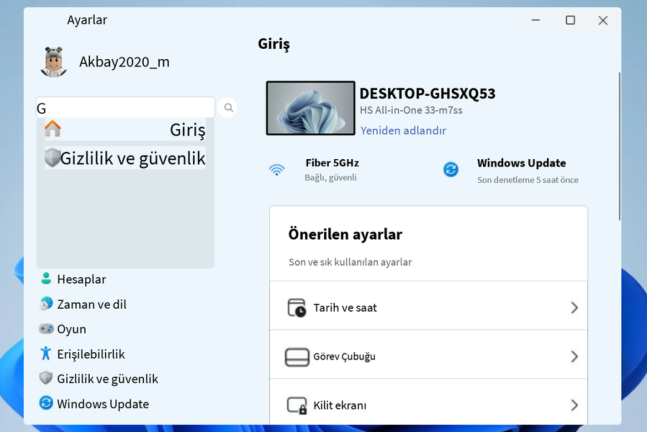The width and height of the screenshot is (647, 432).
Task: Open the Görev Çubuğu setting row
Action: (428, 356)
